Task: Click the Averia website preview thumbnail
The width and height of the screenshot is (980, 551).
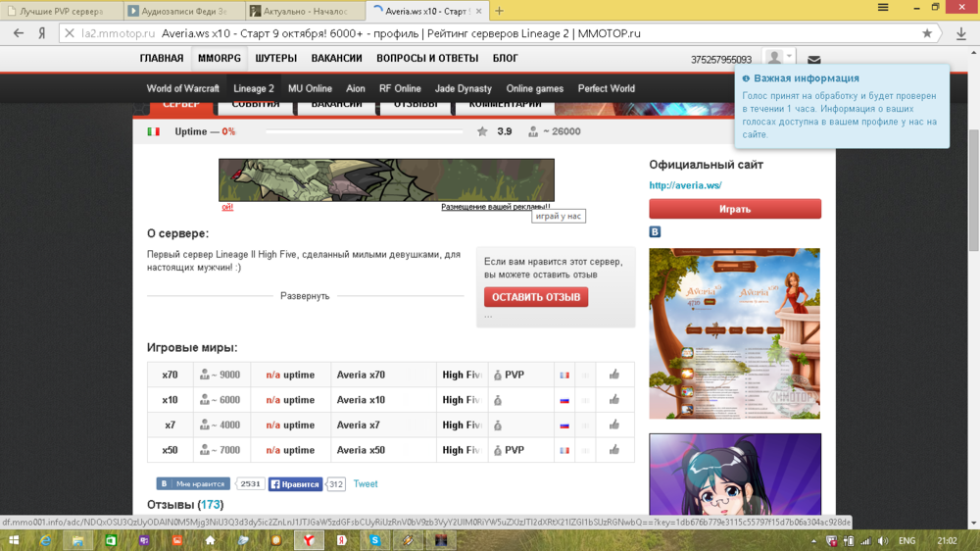Action: point(734,333)
